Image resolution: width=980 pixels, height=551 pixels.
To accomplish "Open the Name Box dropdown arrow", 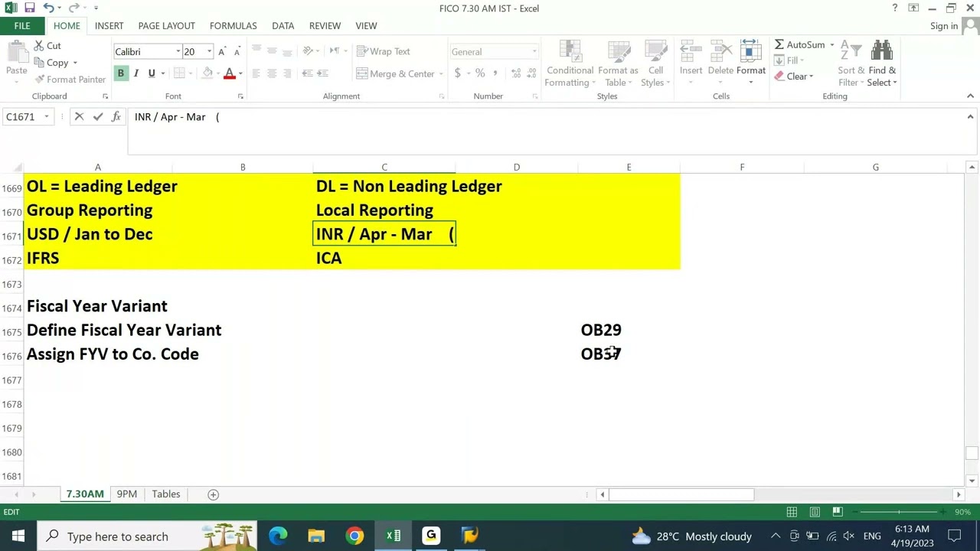I will [47, 116].
